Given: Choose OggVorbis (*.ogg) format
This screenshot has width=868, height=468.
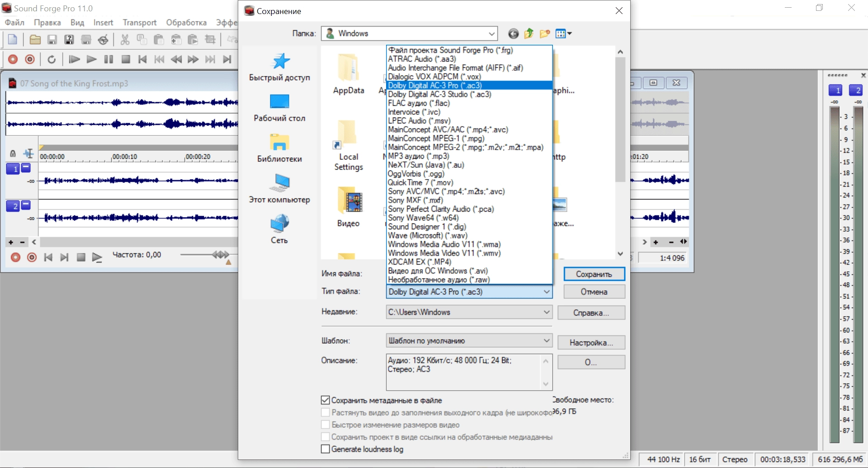Looking at the screenshot, I should click(x=470, y=174).
